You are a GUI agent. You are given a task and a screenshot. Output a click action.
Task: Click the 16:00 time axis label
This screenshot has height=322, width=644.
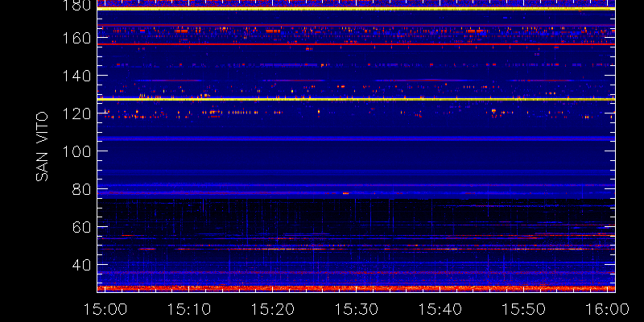(x=608, y=309)
